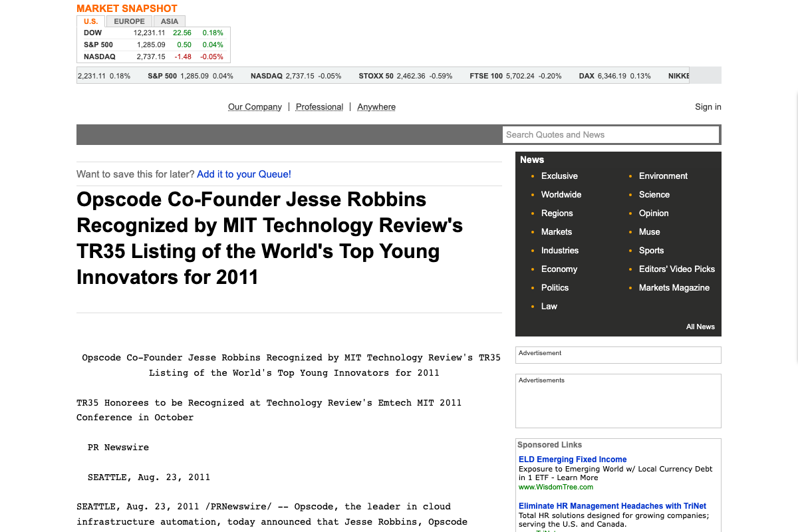
Task: Open the Our Company page
Action: pyautogui.click(x=255, y=106)
